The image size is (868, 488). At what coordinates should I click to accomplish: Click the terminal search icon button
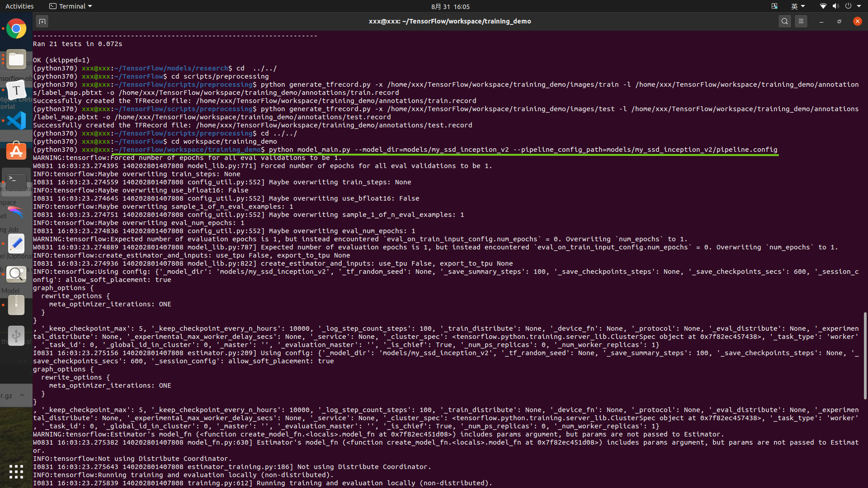pos(784,21)
